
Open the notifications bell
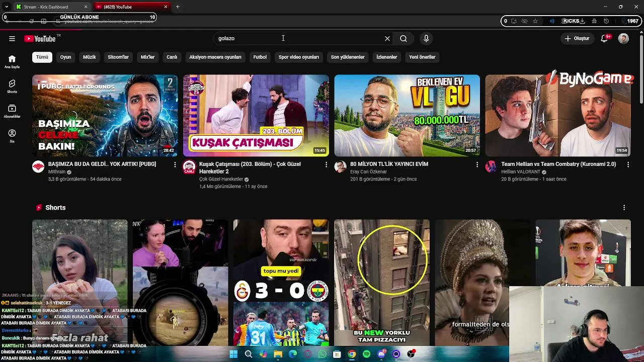coord(605,38)
